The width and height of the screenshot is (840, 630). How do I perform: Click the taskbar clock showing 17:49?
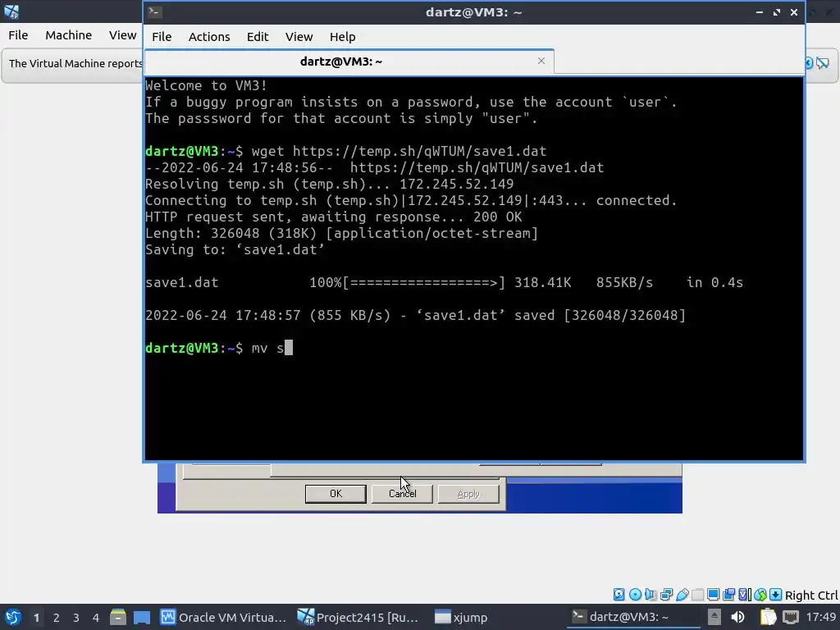pyautogui.click(x=820, y=617)
